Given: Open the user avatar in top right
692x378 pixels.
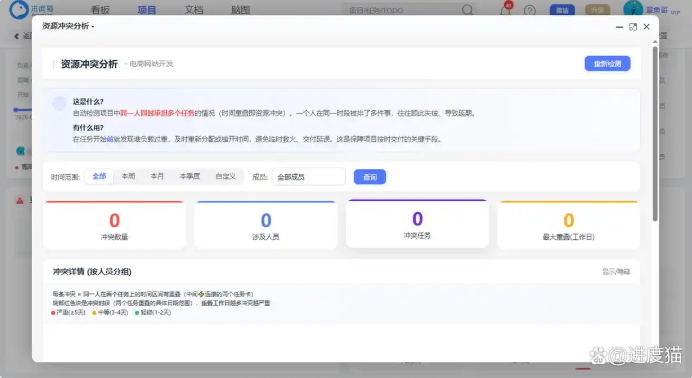Looking at the screenshot, I should 633,9.
